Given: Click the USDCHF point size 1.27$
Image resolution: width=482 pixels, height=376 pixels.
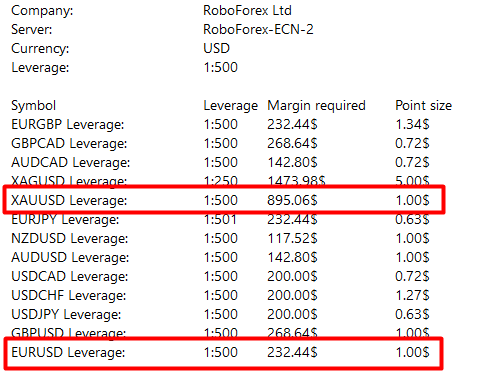Looking at the screenshot, I should 412,296.
